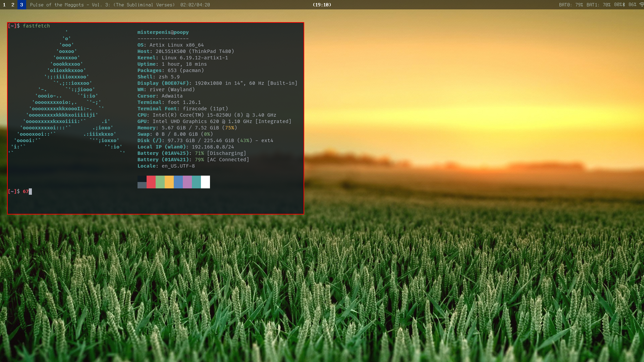
Task: Click the Pulse of the Maggots track title
Action: [x=102, y=5]
